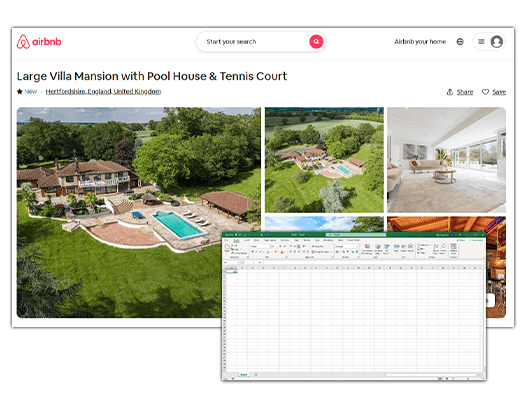Viewport: 528px width, 395px height.
Task: Open the globe language selector
Action: (x=460, y=41)
